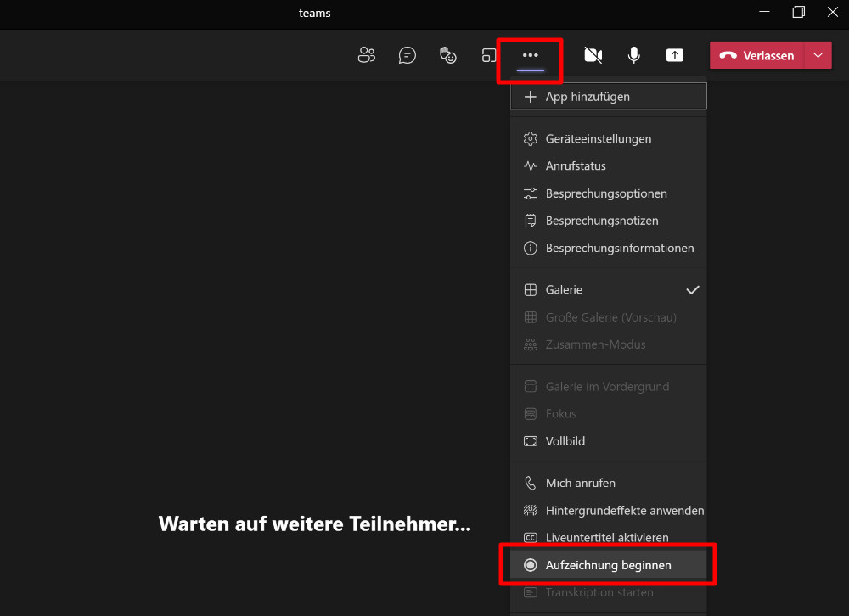This screenshot has height=616, width=849.
Task: Start recording with Aufzeichnung beginnen
Action: [x=609, y=565]
